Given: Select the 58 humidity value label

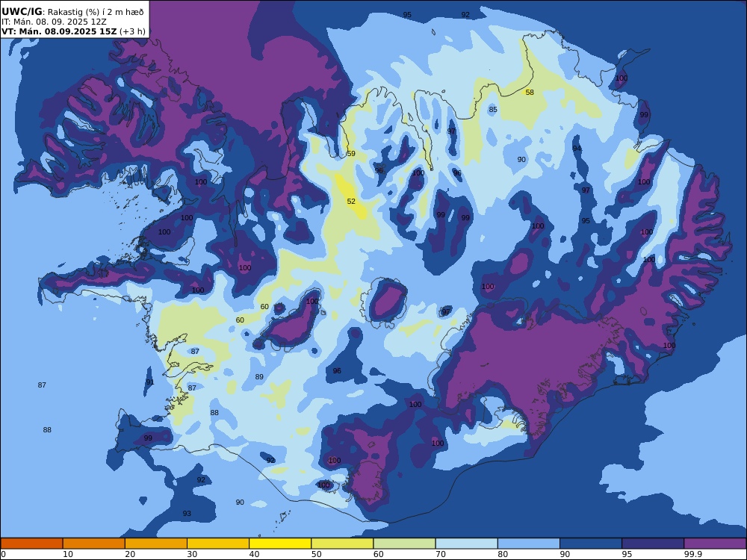Looking at the screenshot, I should coord(530,93).
